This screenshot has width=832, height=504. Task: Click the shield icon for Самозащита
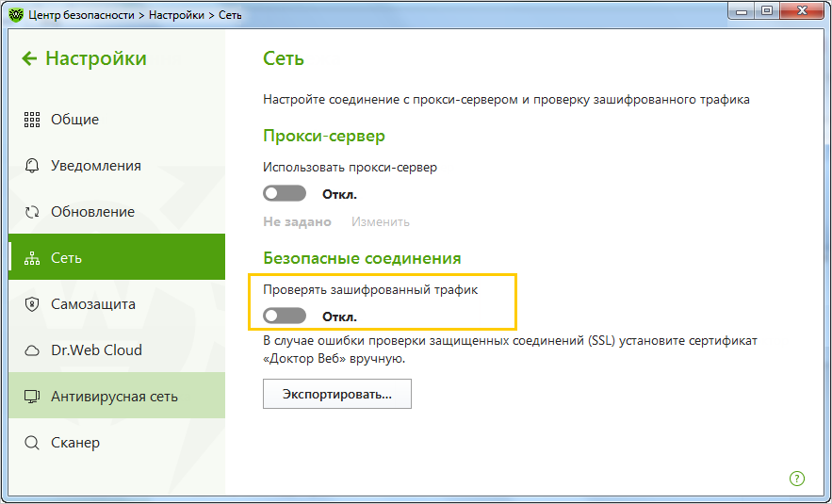pyautogui.click(x=32, y=304)
